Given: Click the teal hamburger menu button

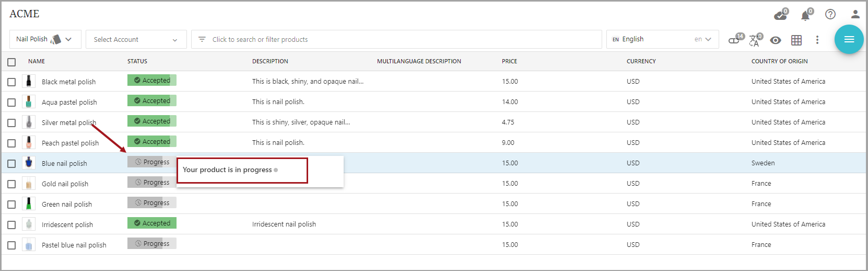Looking at the screenshot, I should tap(849, 39).
